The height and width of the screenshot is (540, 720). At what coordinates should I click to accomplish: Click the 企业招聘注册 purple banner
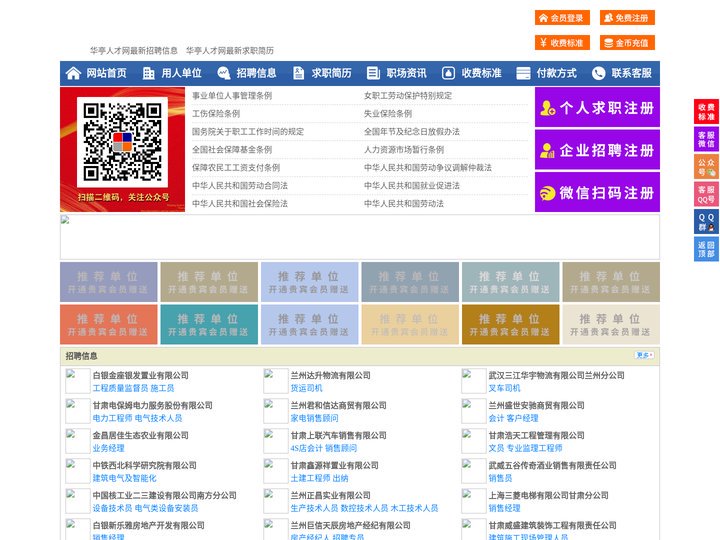(597, 150)
